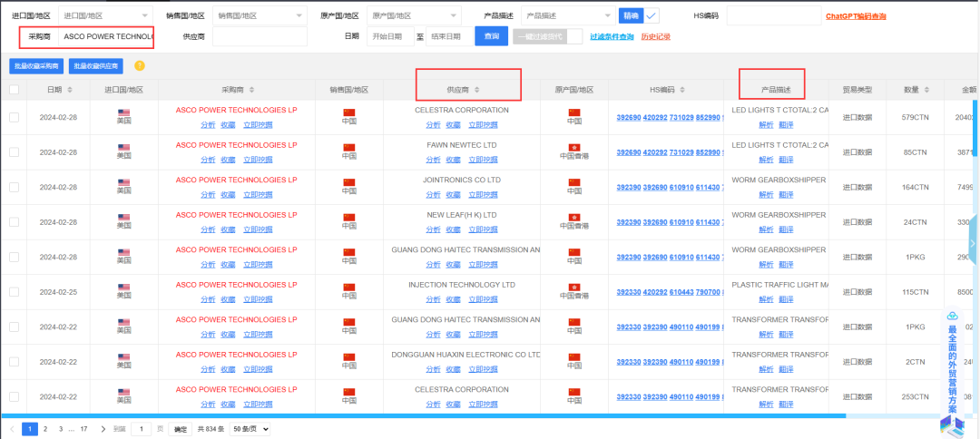Click 批量收藏采购商 button
The height and width of the screenshot is (439, 980).
click(36, 66)
